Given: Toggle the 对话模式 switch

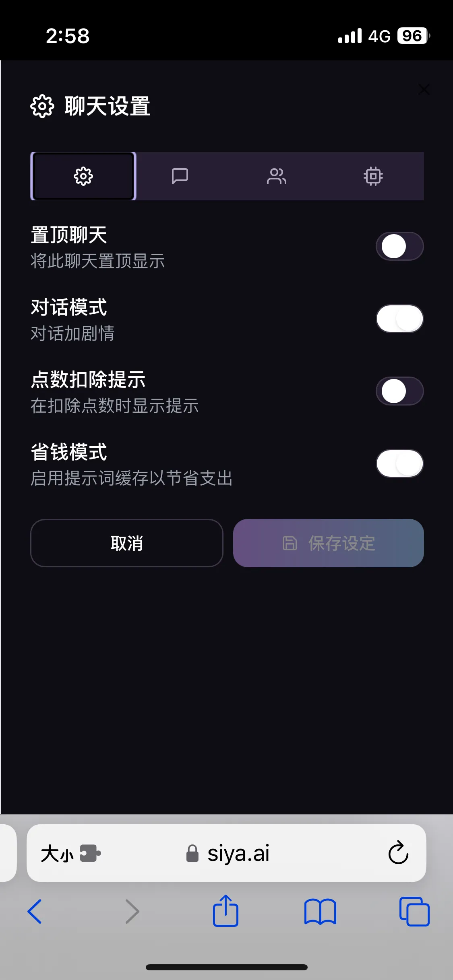Looking at the screenshot, I should tap(399, 319).
